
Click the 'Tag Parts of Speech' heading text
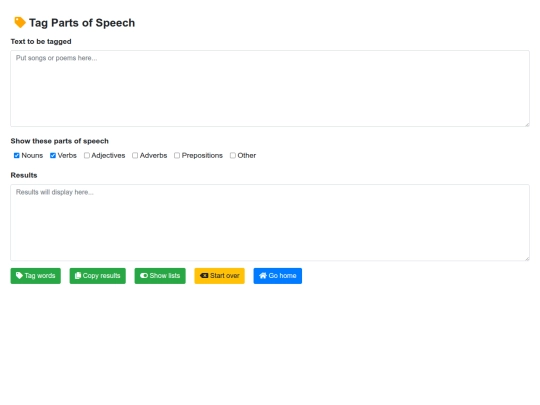coord(82,23)
